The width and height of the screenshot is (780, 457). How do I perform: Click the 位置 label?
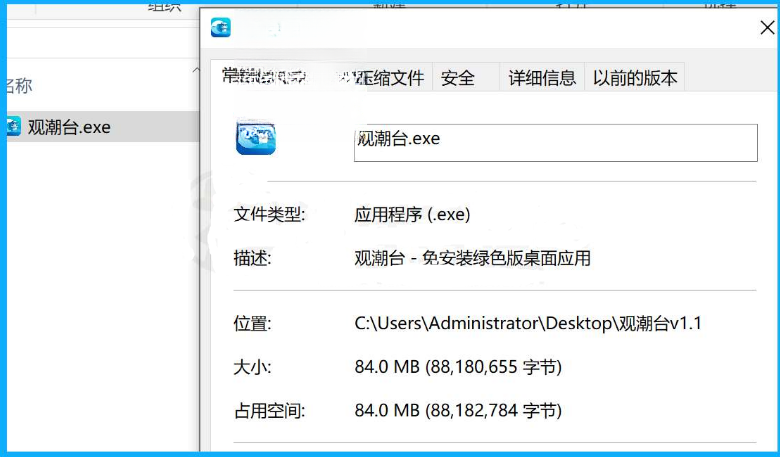pos(252,323)
